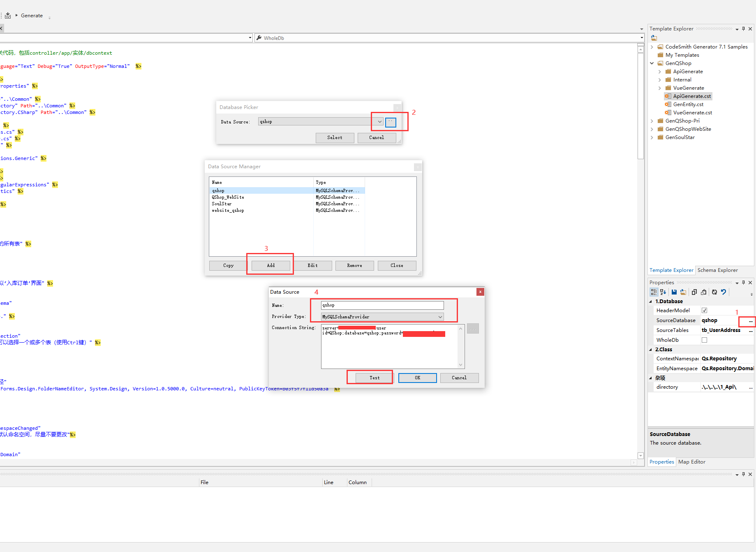Open Template Explorer panel options arrow
The width and height of the screenshot is (756, 552).
click(x=737, y=29)
